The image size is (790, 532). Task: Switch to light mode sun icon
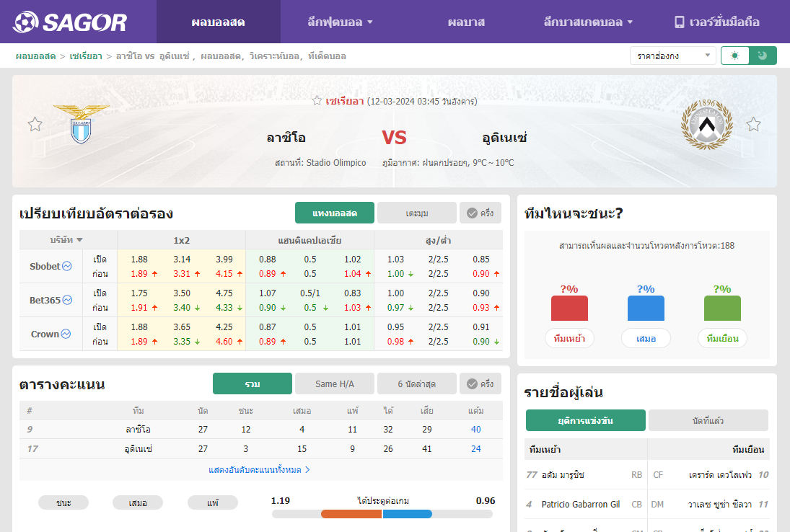coord(735,56)
